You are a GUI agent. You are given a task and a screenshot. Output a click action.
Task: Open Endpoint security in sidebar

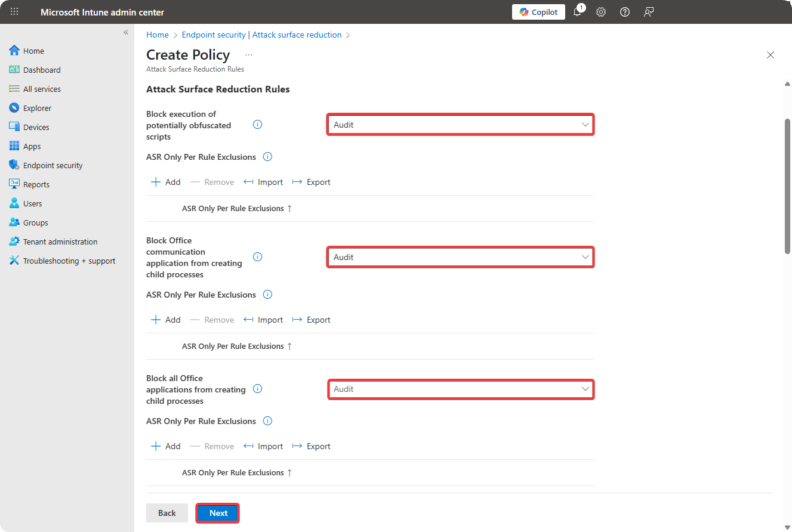pyautogui.click(x=53, y=165)
